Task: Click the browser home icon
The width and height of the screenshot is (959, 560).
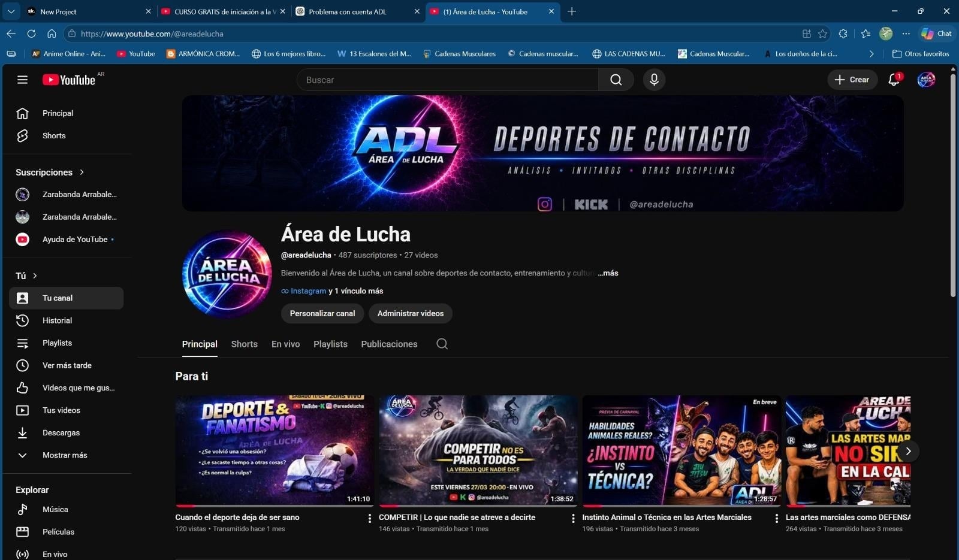Action: point(52,34)
